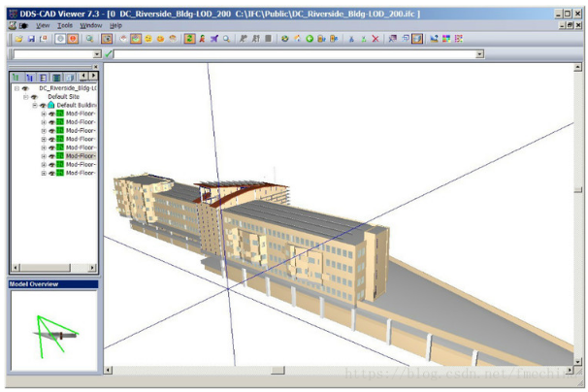Toggle visibility eye for Default Site

34,97
